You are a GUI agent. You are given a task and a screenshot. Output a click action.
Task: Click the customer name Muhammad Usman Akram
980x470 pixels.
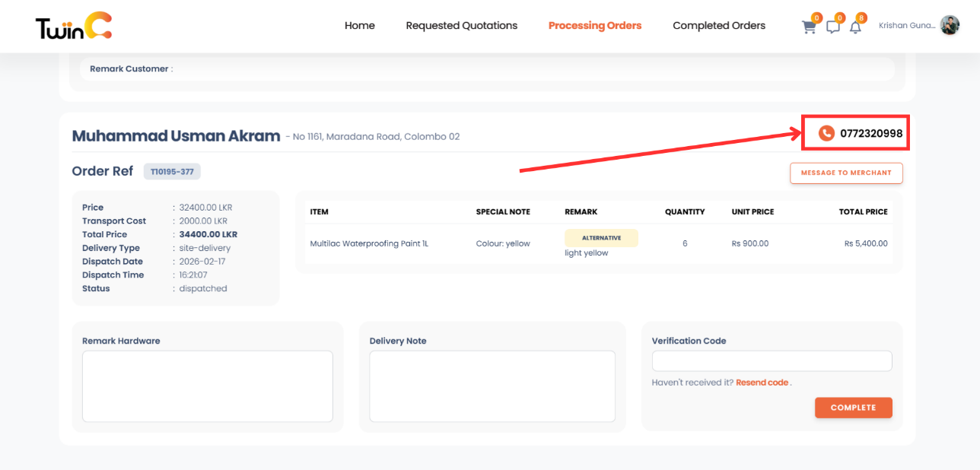pyautogui.click(x=174, y=135)
